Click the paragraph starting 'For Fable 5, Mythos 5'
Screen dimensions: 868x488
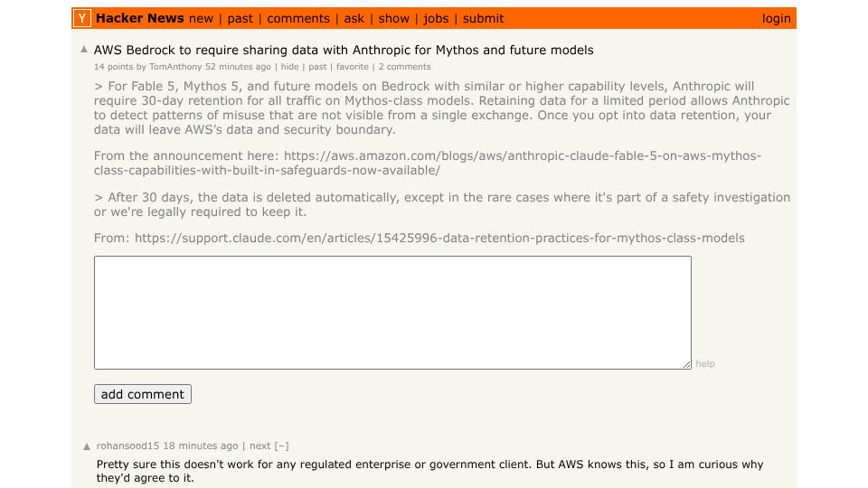click(442, 108)
